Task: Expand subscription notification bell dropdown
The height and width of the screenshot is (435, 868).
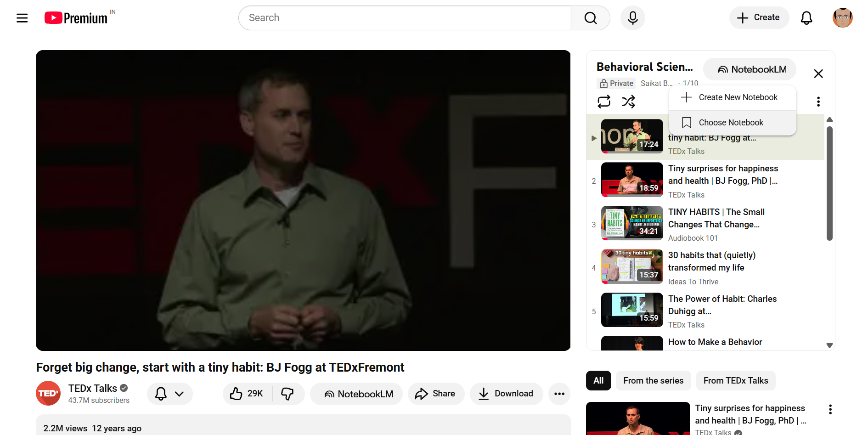Action: coord(170,394)
